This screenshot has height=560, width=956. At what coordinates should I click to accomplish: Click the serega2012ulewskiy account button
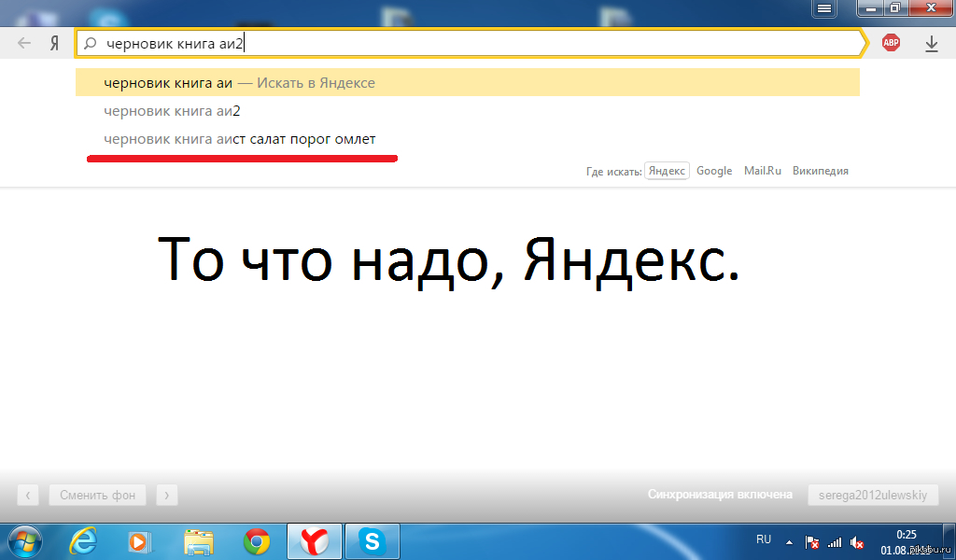[873, 495]
